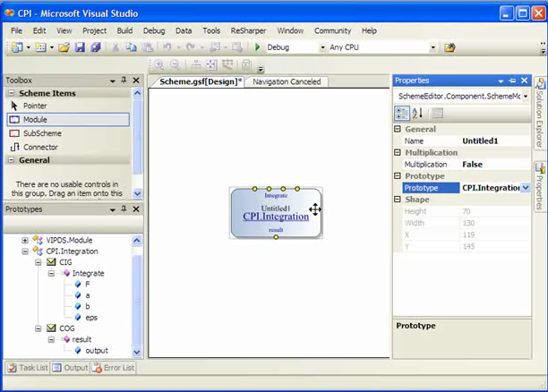Switch to the Navigation Canceled tab
The height and width of the screenshot is (392, 548).
[x=286, y=81]
